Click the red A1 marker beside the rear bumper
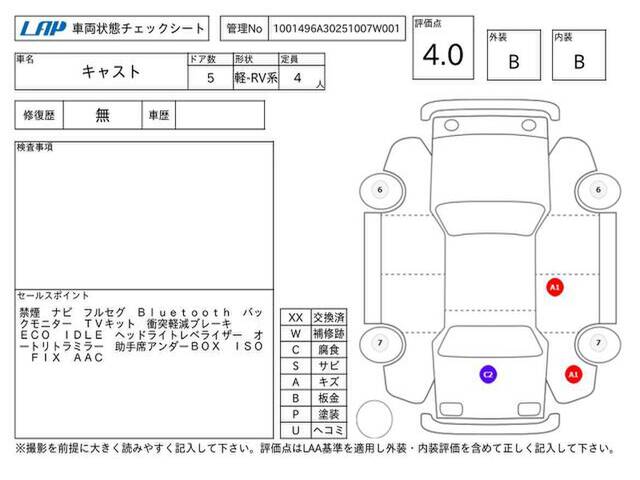The height and width of the screenshot is (480, 640). tap(573, 374)
